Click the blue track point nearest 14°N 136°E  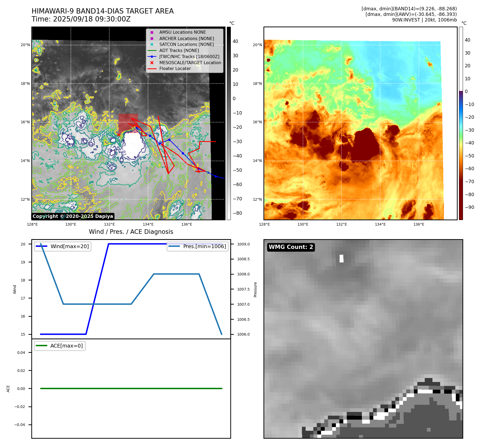[183, 153]
